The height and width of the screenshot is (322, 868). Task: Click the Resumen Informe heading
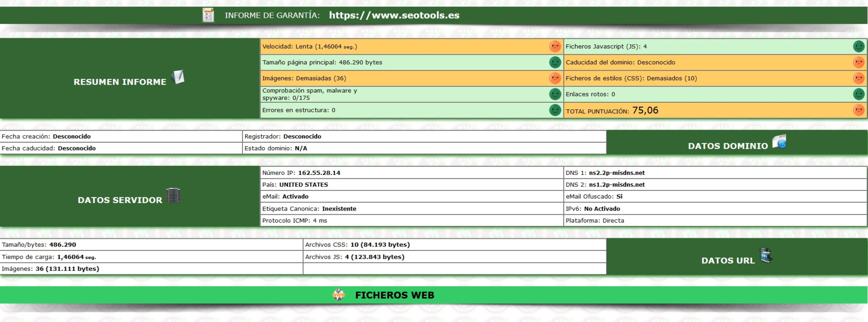click(x=120, y=82)
